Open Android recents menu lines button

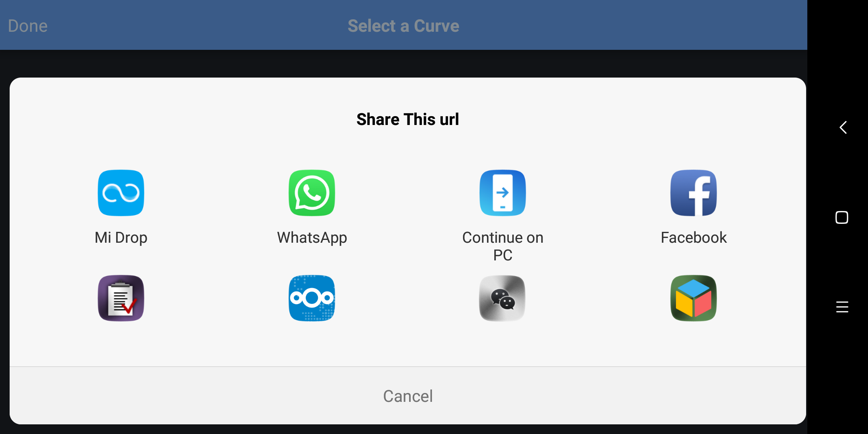[x=842, y=307]
